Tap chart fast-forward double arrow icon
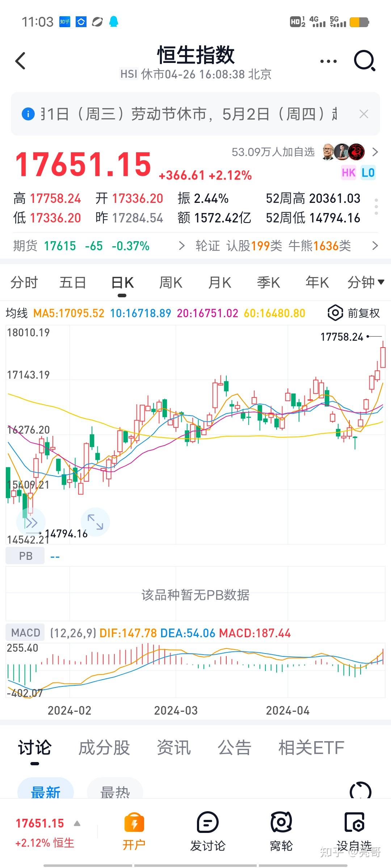Screen dimensions: 391x868 pos(31,522)
